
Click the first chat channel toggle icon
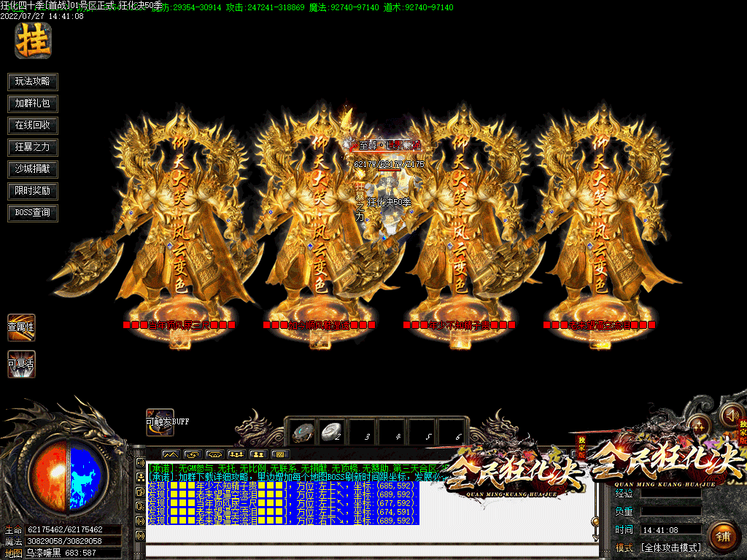click(x=140, y=462)
